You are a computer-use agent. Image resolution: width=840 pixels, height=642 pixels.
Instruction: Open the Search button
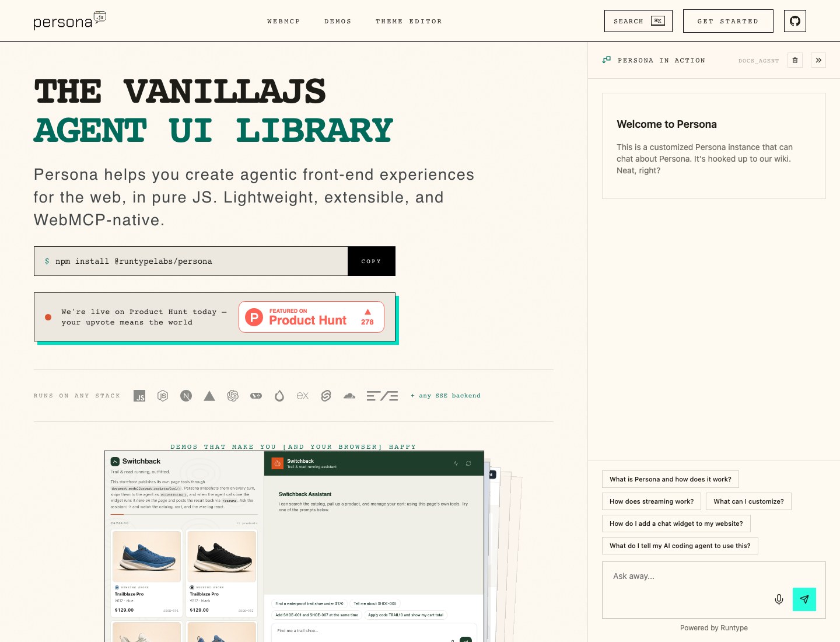pos(638,21)
